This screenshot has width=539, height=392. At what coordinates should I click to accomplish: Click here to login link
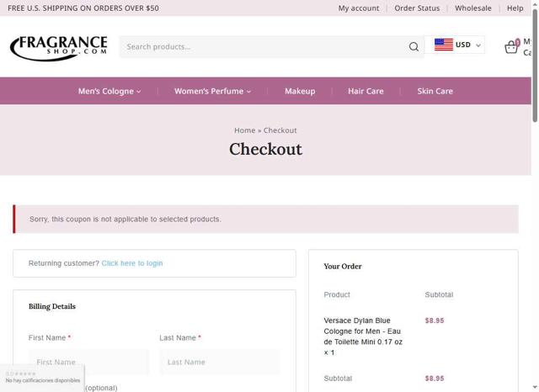pyautogui.click(x=132, y=263)
